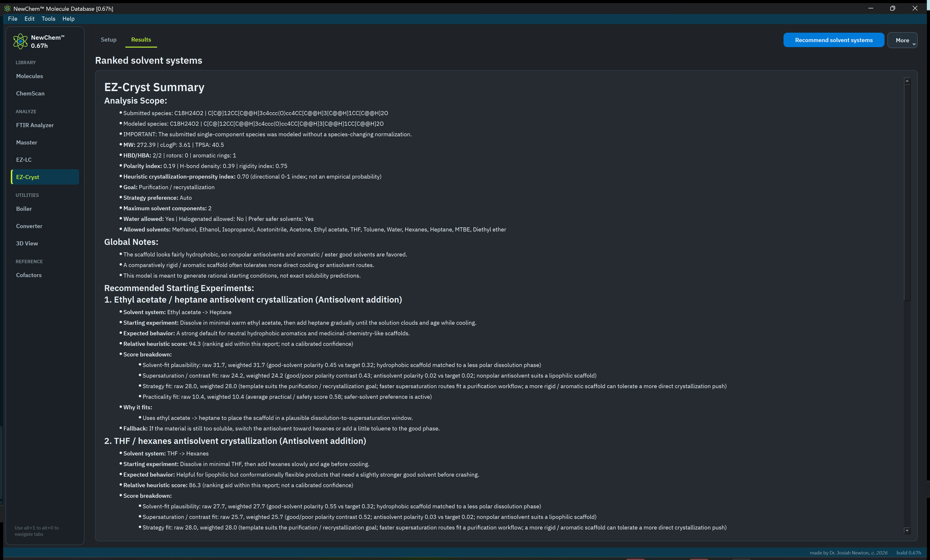
Task: Click scrollbar up arrow in results panel
Action: pyautogui.click(x=907, y=81)
